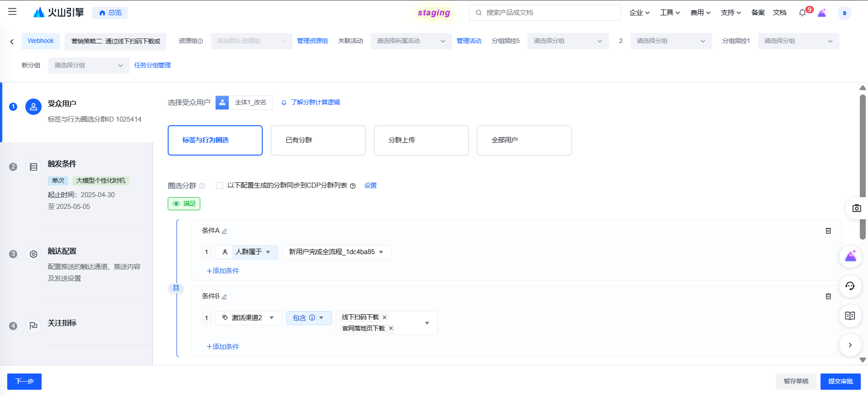Image resolution: width=868 pixels, height=397 pixels.
Task: Click the 提交审批 button
Action: point(840,381)
